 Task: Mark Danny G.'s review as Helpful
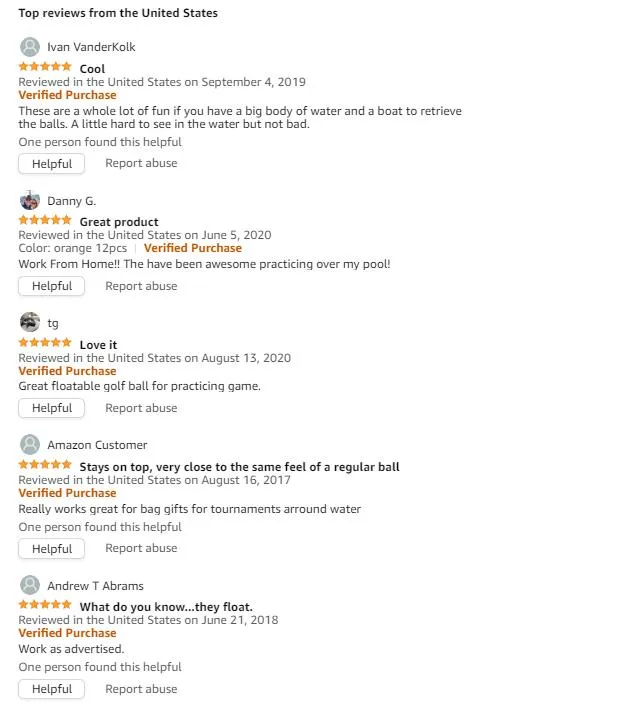click(x=51, y=286)
